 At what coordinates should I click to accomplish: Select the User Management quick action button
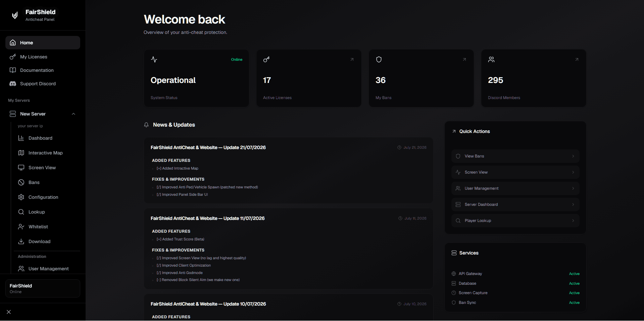click(x=515, y=188)
